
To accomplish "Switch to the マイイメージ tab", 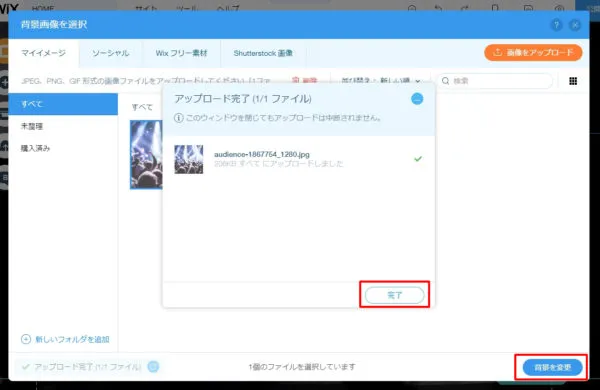I will (x=43, y=53).
